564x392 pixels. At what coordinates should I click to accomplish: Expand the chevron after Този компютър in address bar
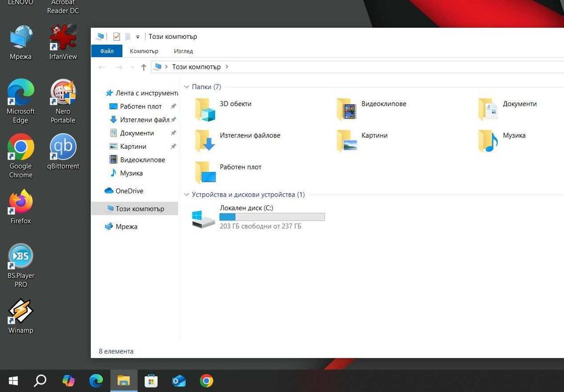[x=227, y=67]
